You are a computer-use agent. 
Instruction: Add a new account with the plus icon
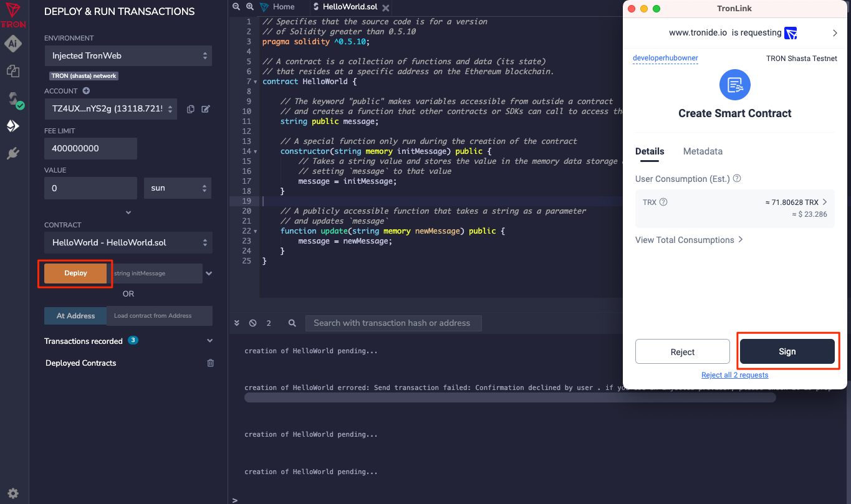pyautogui.click(x=86, y=91)
